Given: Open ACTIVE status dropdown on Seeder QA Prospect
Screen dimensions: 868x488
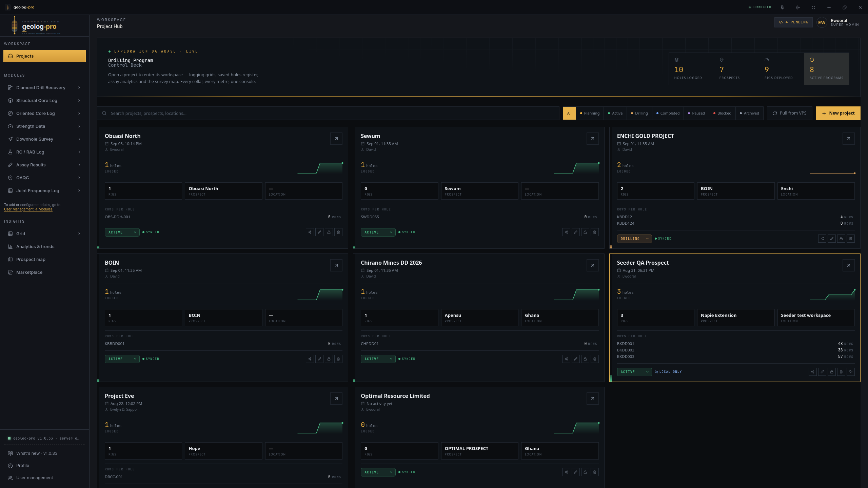Looking at the screenshot, I should (634, 372).
